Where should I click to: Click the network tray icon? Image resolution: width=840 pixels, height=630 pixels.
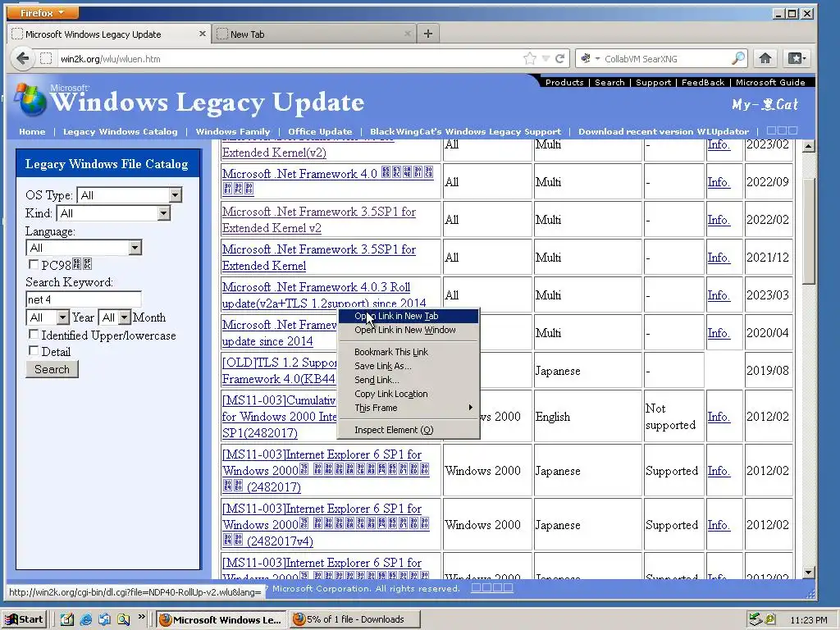pos(756,619)
